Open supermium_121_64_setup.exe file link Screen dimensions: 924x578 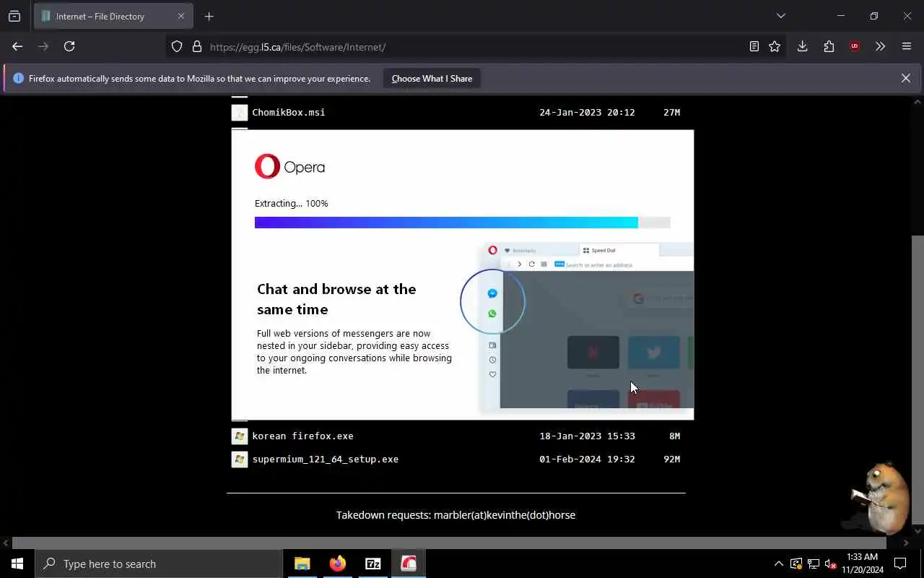click(x=325, y=459)
